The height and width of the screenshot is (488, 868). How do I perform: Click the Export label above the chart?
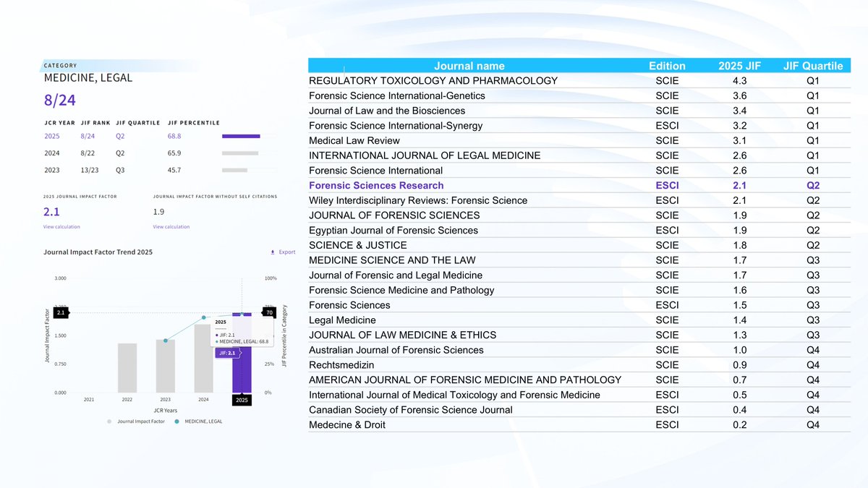click(287, 252)
